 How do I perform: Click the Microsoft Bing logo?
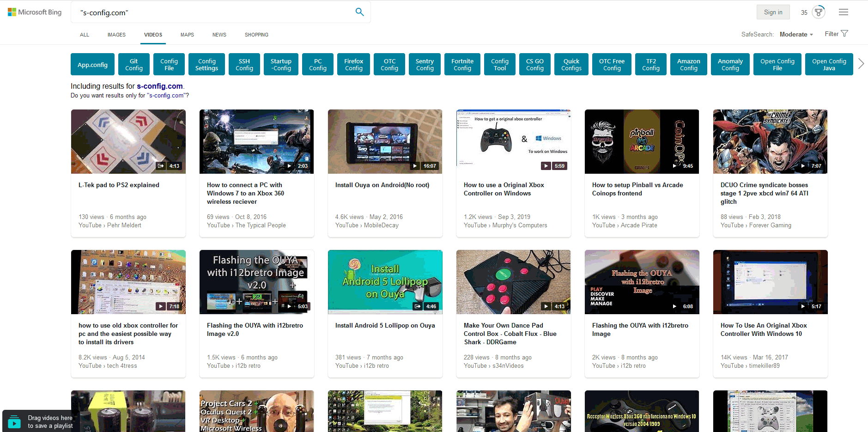pyautogui.click(x=35, y=12)
